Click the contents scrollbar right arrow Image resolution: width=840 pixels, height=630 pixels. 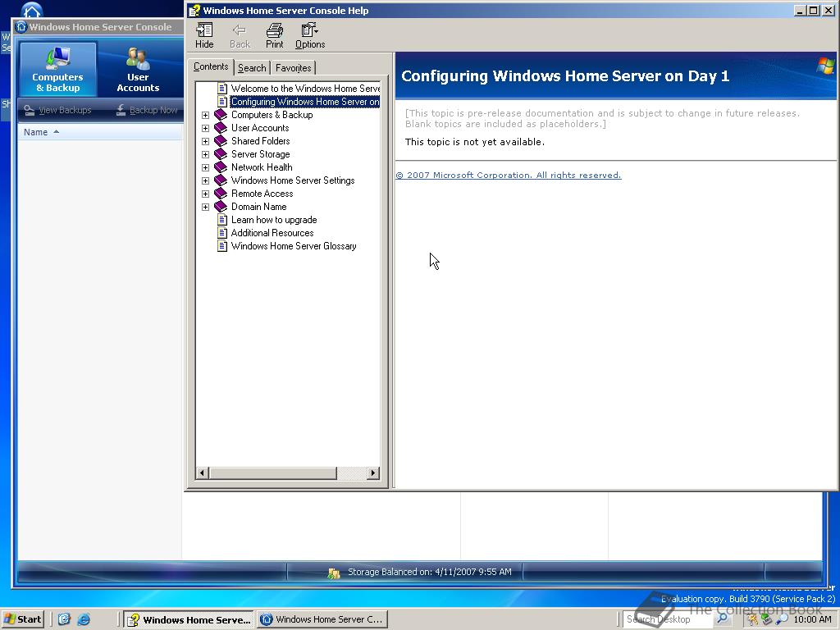373,473
